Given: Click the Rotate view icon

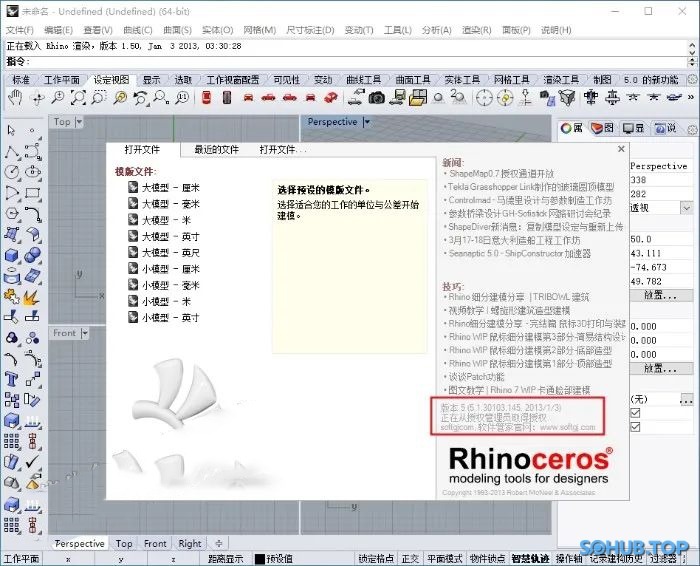Looking at the screenshot, I should click(x=37, y=98).
